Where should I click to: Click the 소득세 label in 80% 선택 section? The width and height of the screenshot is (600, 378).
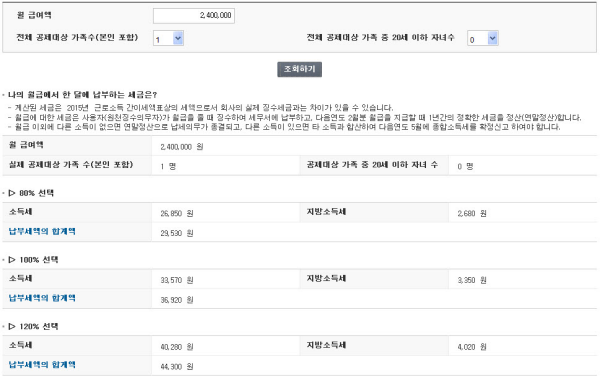pos(21,212)
